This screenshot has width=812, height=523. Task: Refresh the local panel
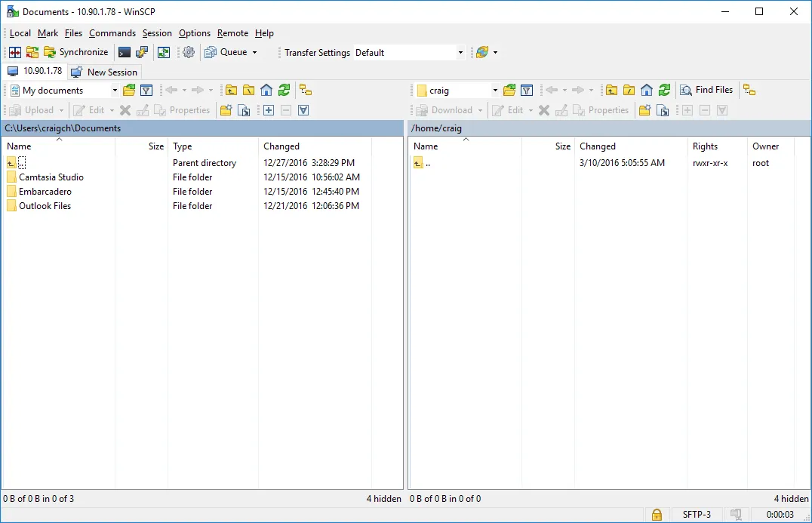pyautogui.click(x=284, y=91)
